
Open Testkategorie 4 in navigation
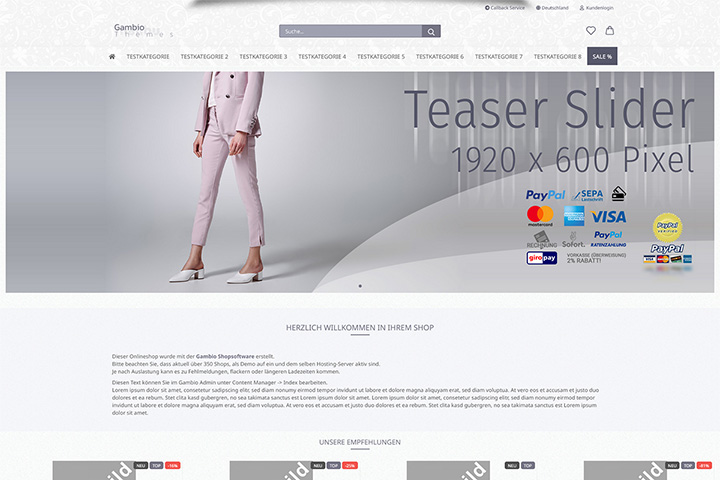coord(322,56)
